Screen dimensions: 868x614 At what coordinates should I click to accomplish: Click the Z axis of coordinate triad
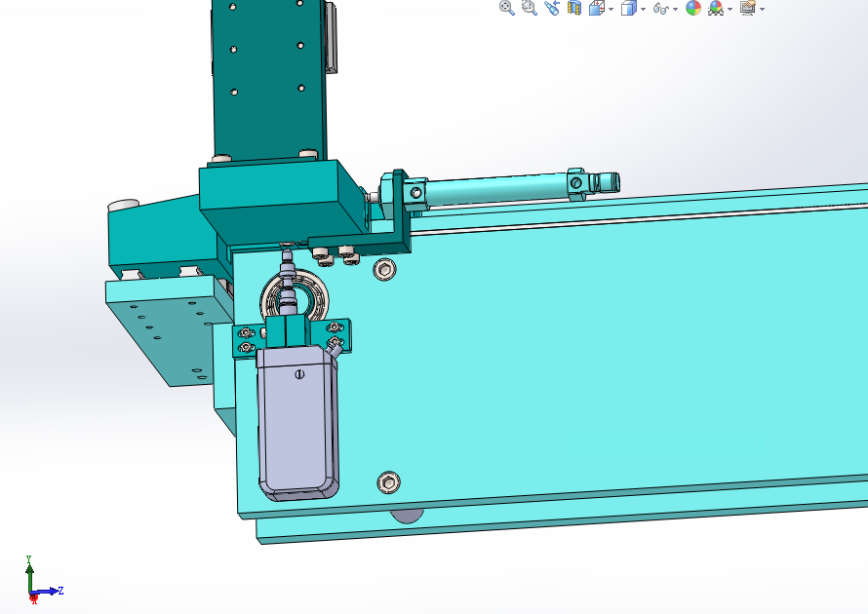coord(49,591)
